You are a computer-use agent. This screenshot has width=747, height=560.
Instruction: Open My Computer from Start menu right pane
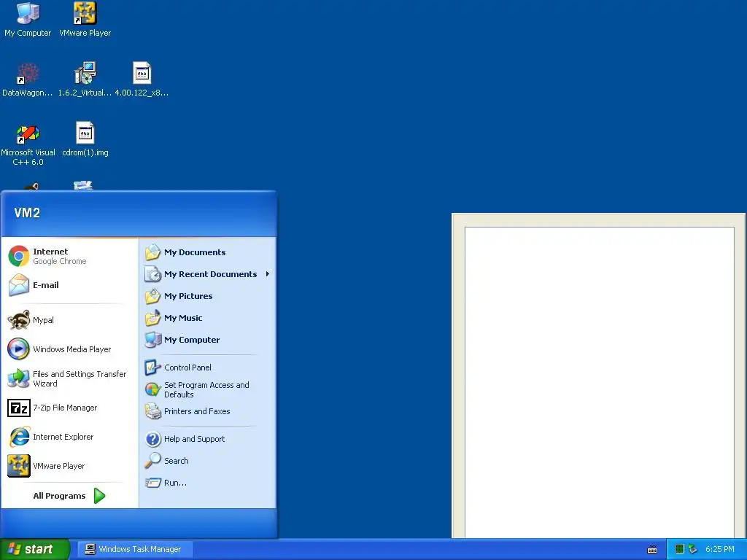pos(207,340)
